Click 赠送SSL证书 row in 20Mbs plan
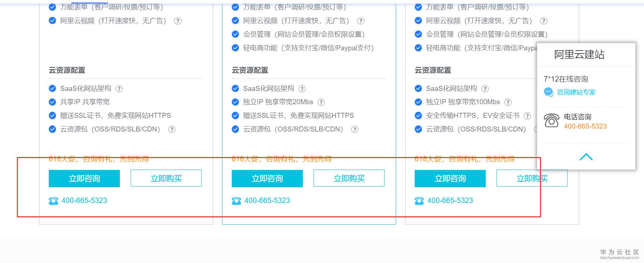The image size is (644, 263). tap(299, 116)
